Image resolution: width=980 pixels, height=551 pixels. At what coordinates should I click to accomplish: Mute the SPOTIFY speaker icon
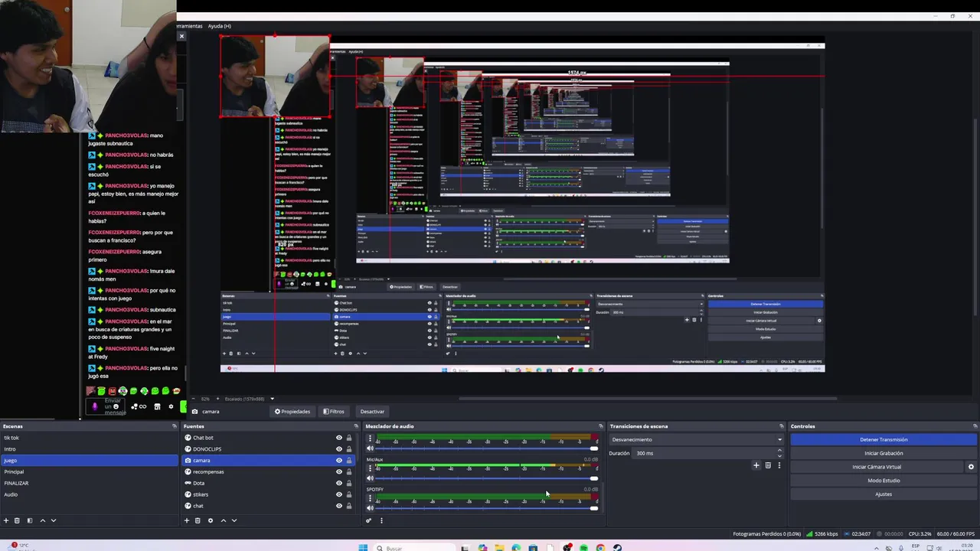pos(370,508)
